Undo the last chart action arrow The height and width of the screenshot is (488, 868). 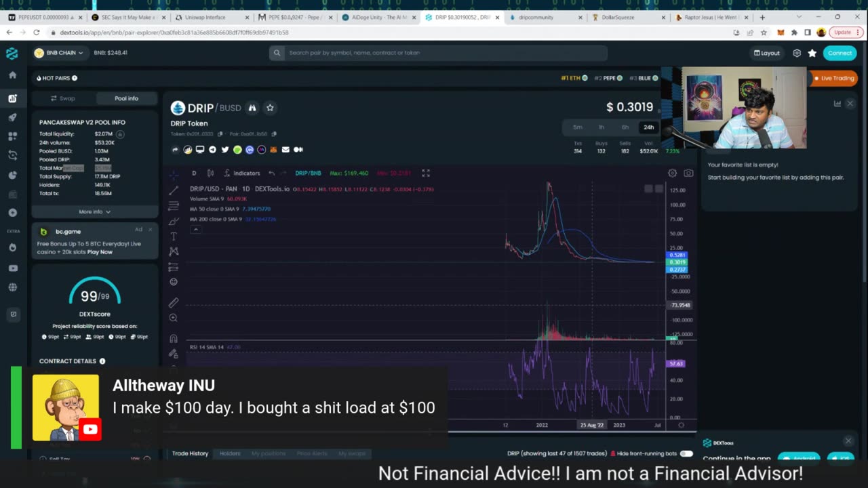[x=271, y=174]
